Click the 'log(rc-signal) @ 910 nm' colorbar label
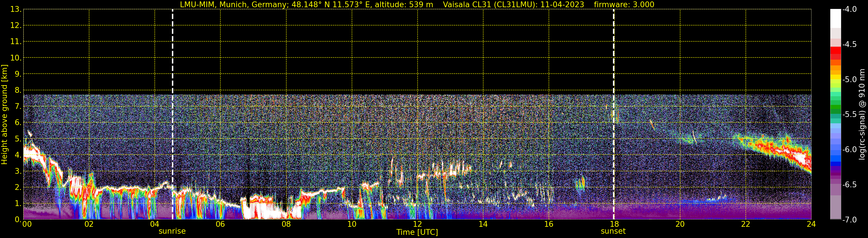Screen dimensions: 868x238 pos(862,114)
